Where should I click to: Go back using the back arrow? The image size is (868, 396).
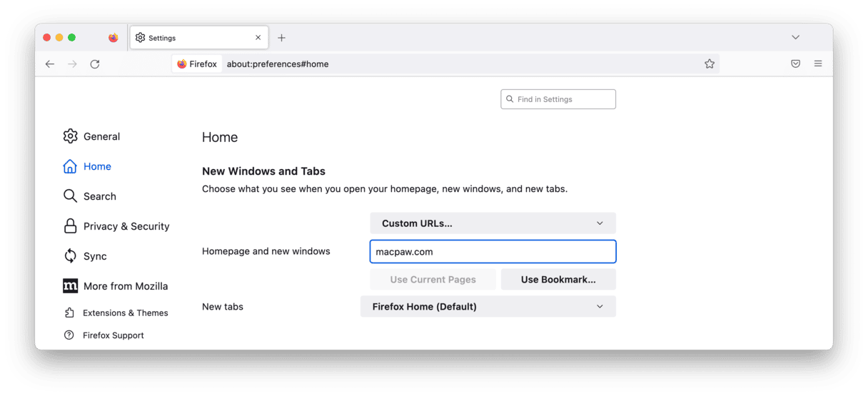tap(50, 64)
